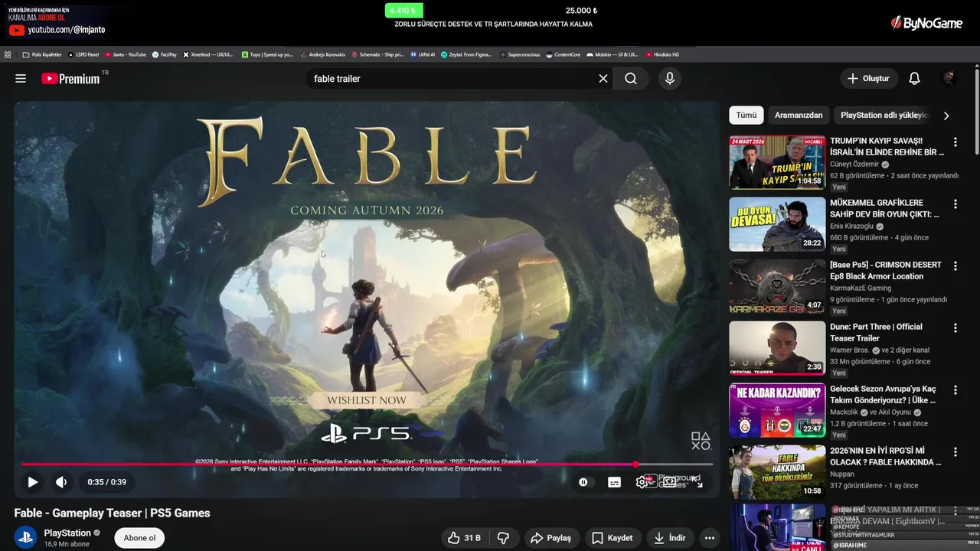The image size is (980, 551).
Task: Open Cüneyt Özdemir channel name
Action: click(854, 165)
